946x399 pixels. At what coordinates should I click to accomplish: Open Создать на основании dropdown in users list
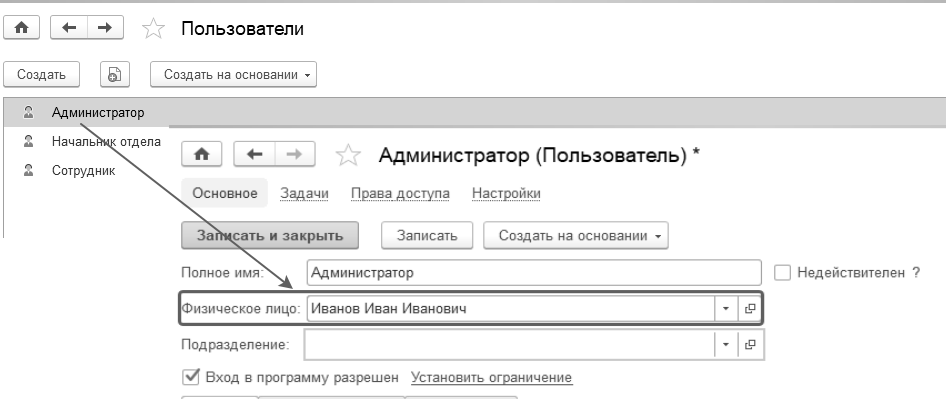[x=233, y=75]
